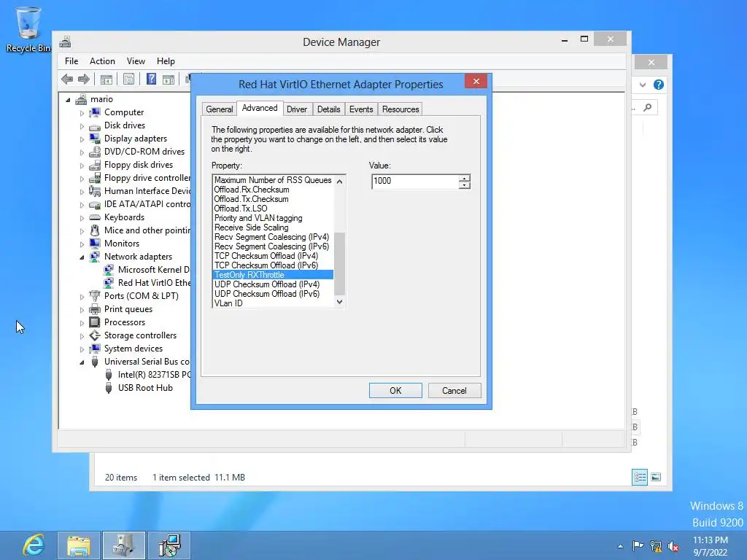Select the DVD/CD-ROM drives category icon

pyautogui.click(x=95, y=152)
